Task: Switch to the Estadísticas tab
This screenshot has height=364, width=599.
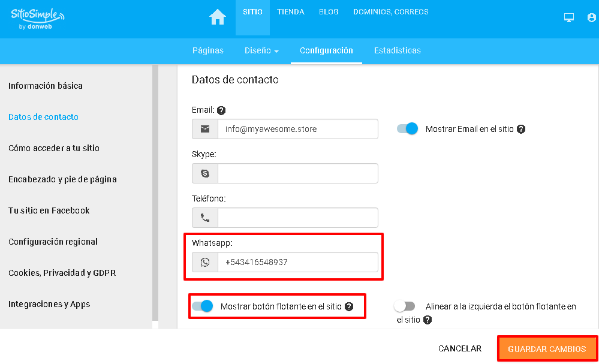Action: [398, 50]
